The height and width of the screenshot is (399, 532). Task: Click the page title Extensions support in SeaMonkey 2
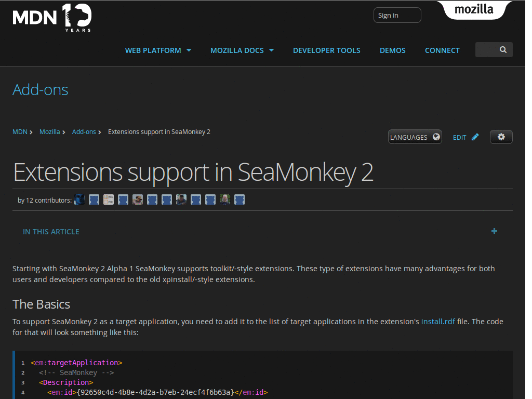click(193, 172)
